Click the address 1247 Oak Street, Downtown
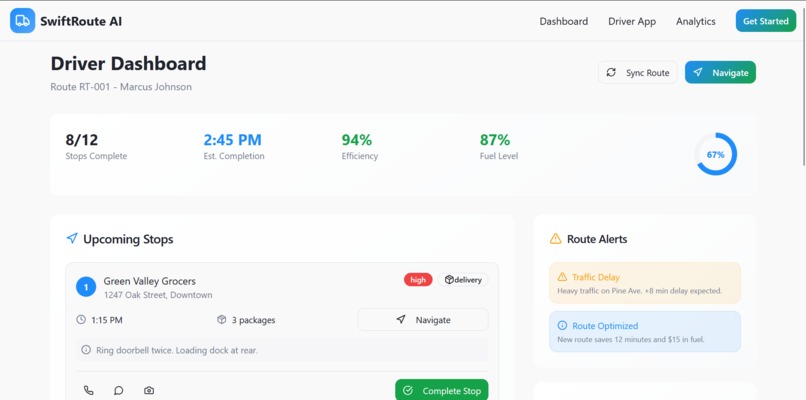This screenshot has height=400, width=806. tap(158, 295)
